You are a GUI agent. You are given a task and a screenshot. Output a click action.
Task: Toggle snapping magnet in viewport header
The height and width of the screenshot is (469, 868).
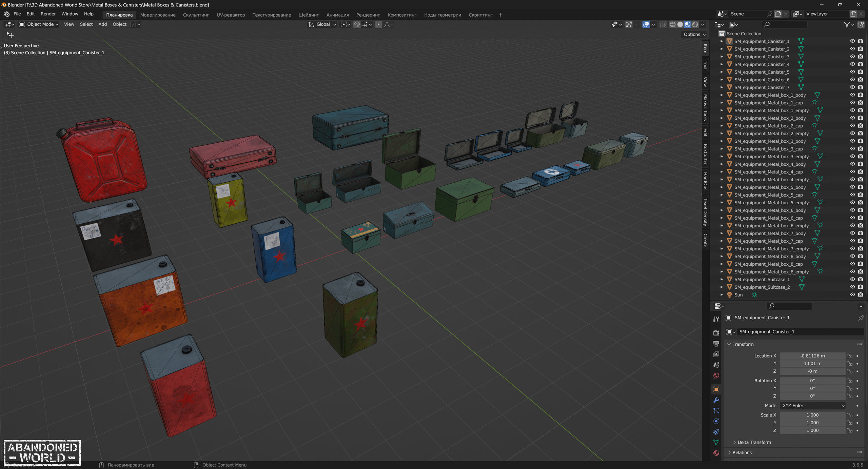[x=357, y=24]
